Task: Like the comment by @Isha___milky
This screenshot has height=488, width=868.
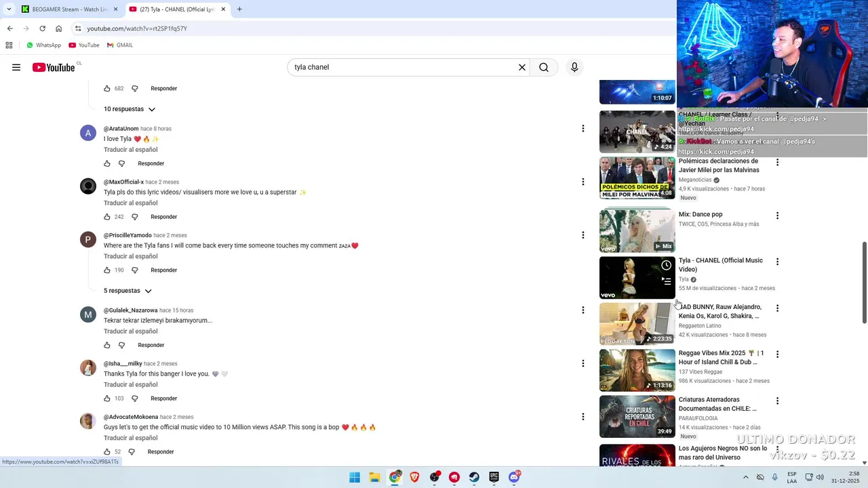Action: point(107,399)
